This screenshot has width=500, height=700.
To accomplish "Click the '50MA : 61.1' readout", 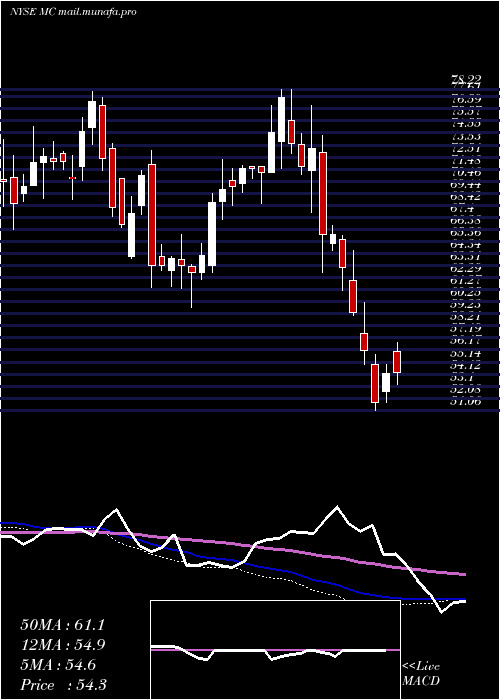I will pos(62,625).
